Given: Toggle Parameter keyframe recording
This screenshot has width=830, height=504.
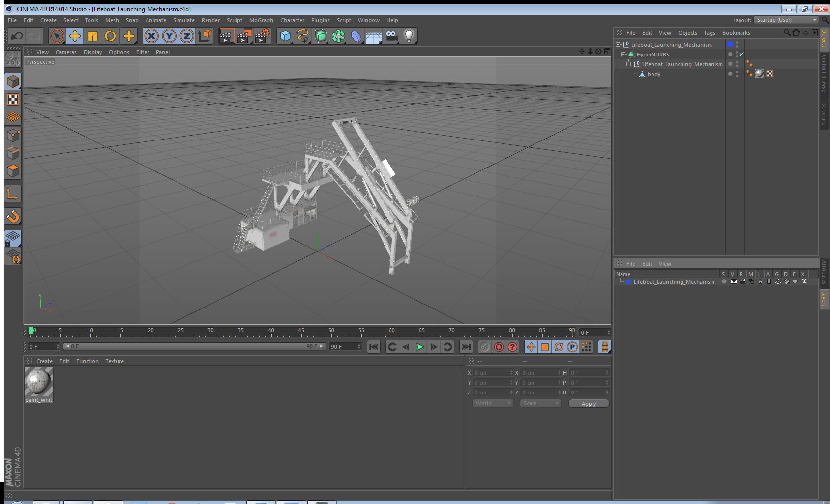Looking at the screenshot, I should click(572, 347).
